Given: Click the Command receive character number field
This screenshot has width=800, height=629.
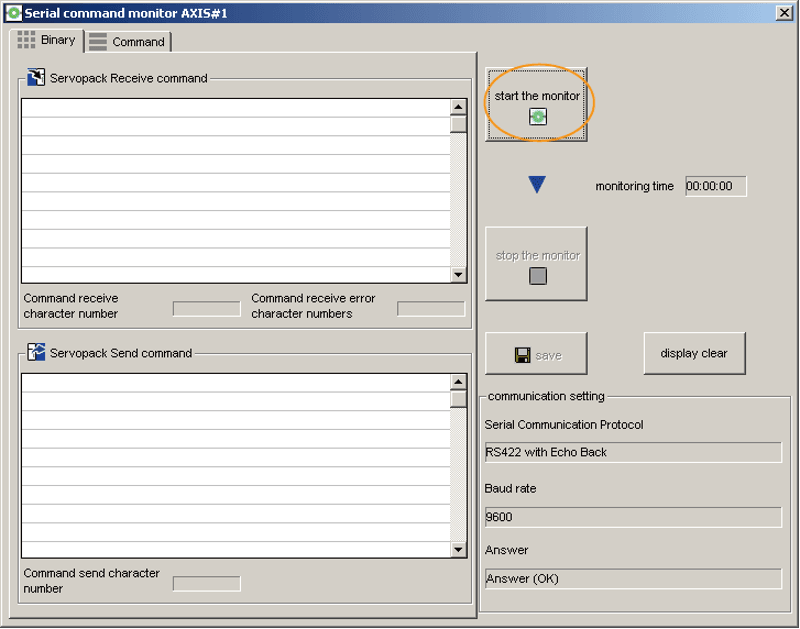Looking at the screenshot, I should coord(206,308).
